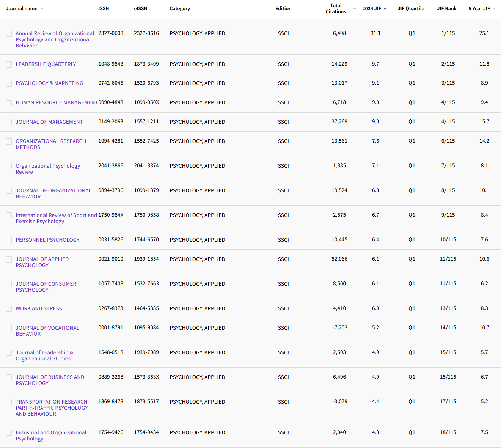Click ISSN value 1750-984X
This screenshot has height=448, width=501.
(111, 215)
